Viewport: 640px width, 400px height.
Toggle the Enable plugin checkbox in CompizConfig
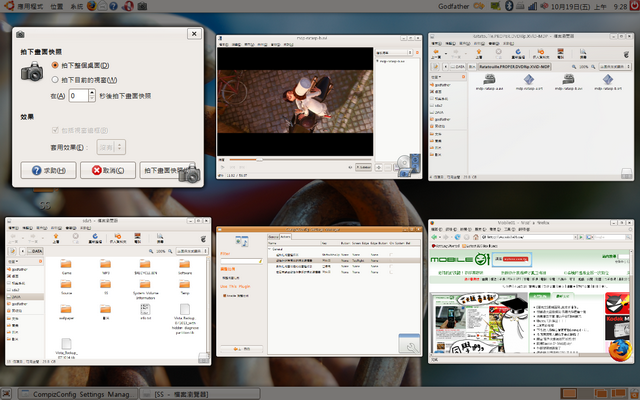point(224,296)
